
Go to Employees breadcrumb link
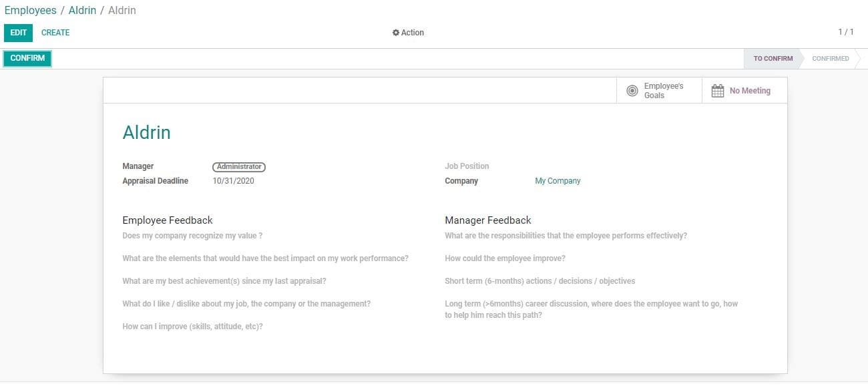30,11
